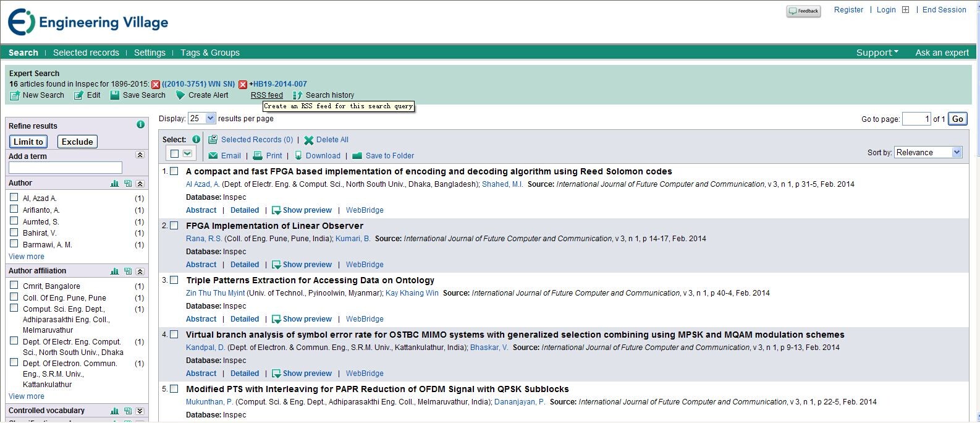Click the Print printer icon
The height and width of the screenshot is (423, 980).
(x=258, y=156)
